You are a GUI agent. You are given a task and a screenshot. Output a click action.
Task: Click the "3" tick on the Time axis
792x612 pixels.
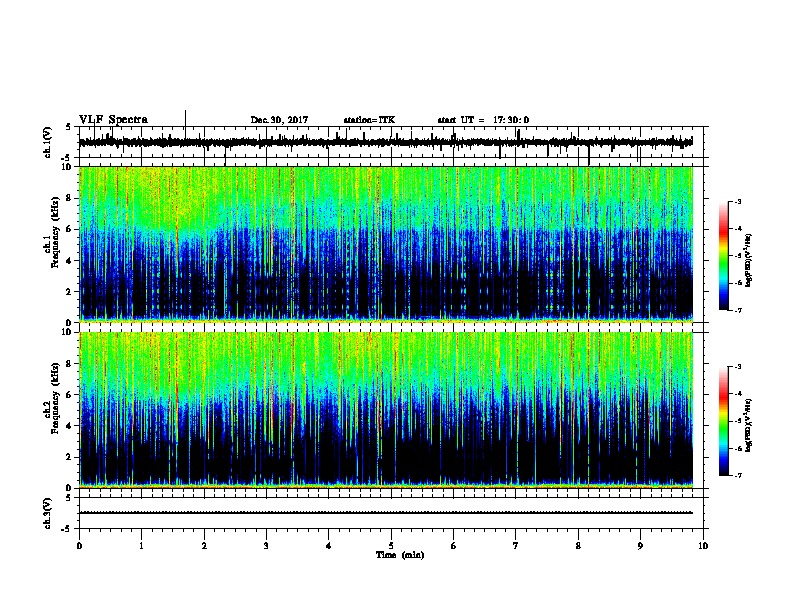tap(266, 546)
